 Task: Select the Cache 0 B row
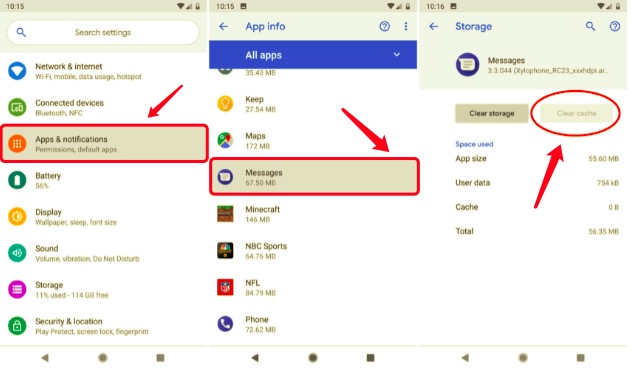537,207
